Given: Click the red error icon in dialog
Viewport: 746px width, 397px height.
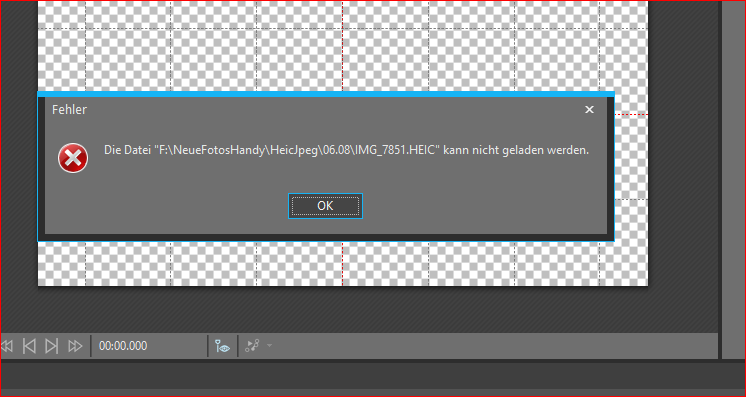Looking at the screenshot, I should pyautogui.click(x=73, y=158).
